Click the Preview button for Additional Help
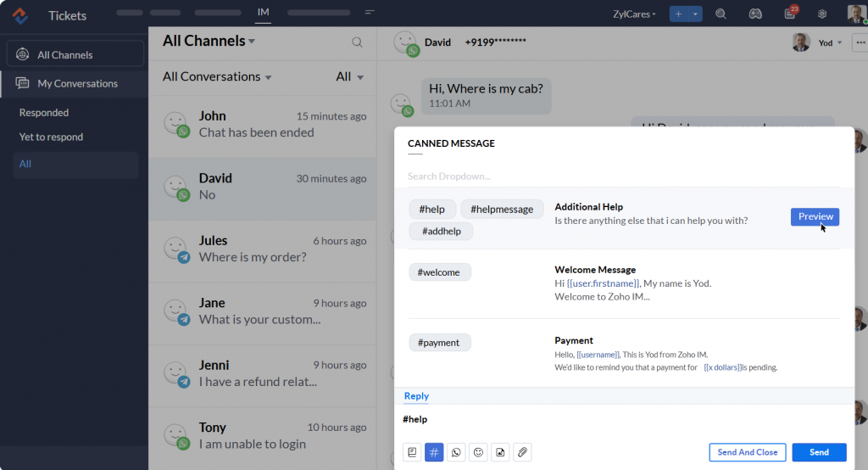This screenshot has height=470, width=868. pos(815,217)
